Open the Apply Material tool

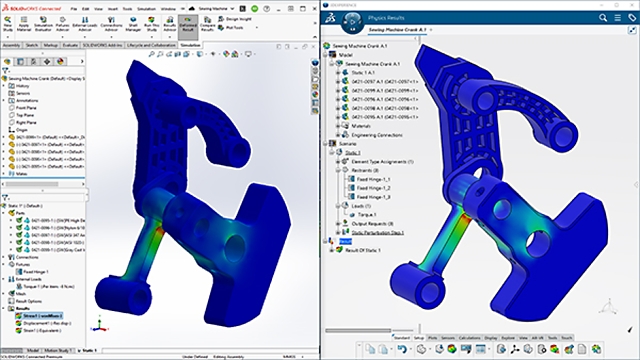click(x=24, y=24)
